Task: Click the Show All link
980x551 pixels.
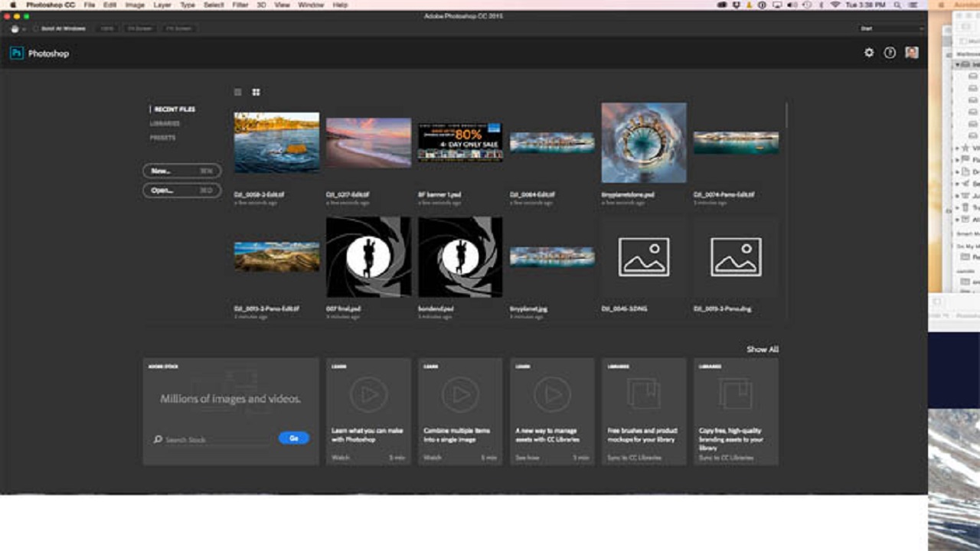Action: pyautogui.click(x=762, y=349)
